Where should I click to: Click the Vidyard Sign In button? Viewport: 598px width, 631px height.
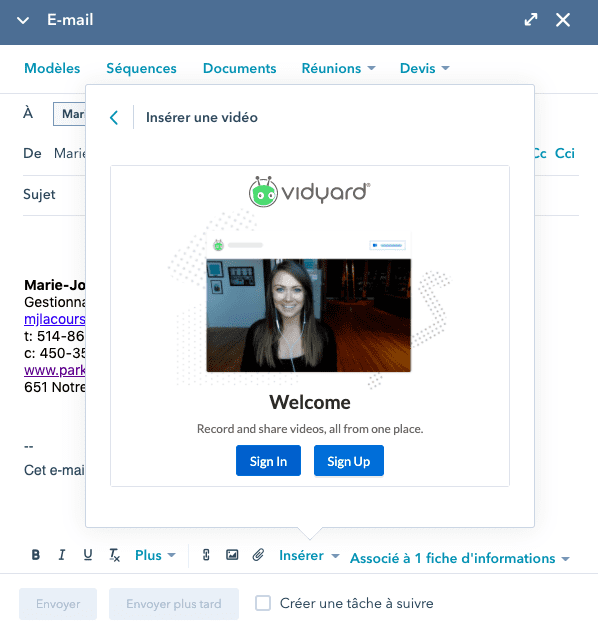coord(268,461)
